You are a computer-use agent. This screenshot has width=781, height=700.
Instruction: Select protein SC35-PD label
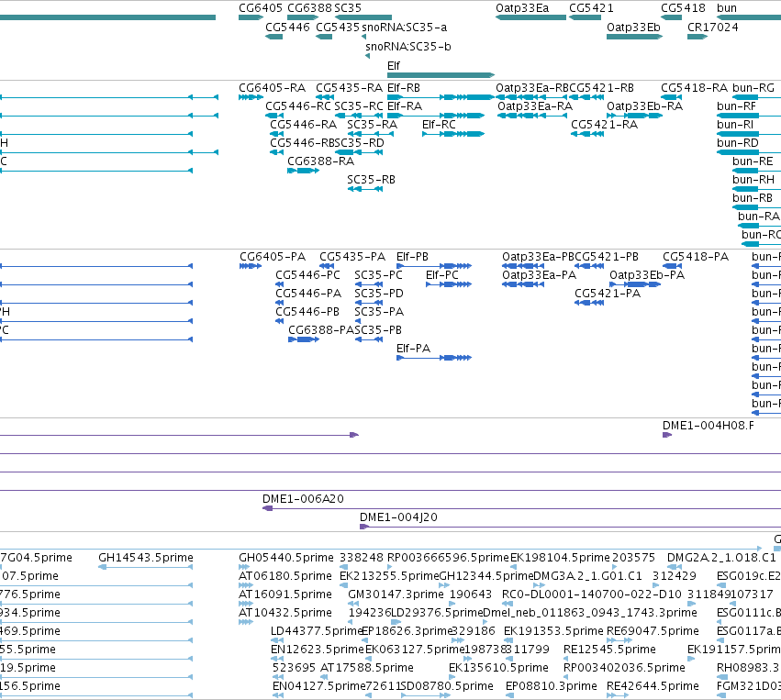point(378,294)
